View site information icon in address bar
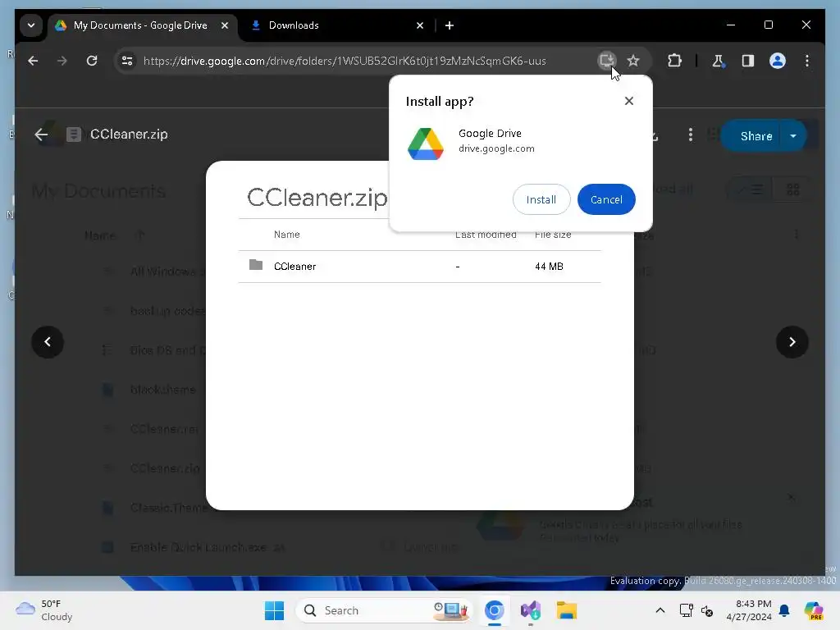 click(127, 61)
